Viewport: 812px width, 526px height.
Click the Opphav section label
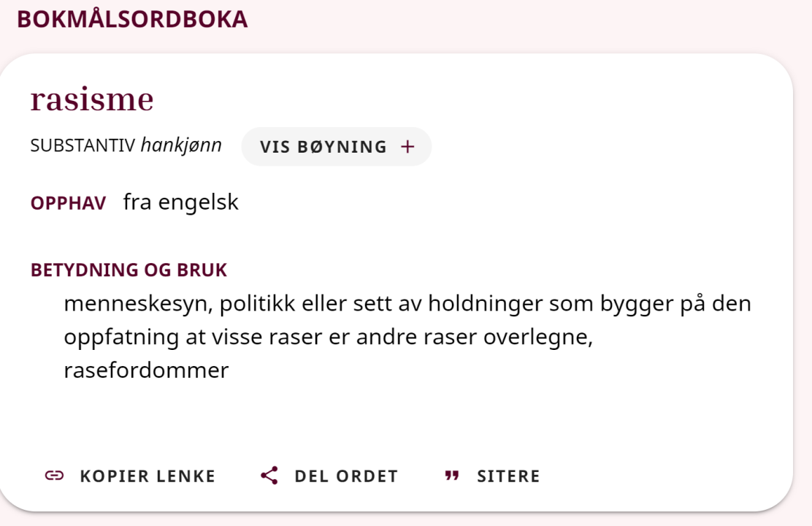(x=69, y=202)
